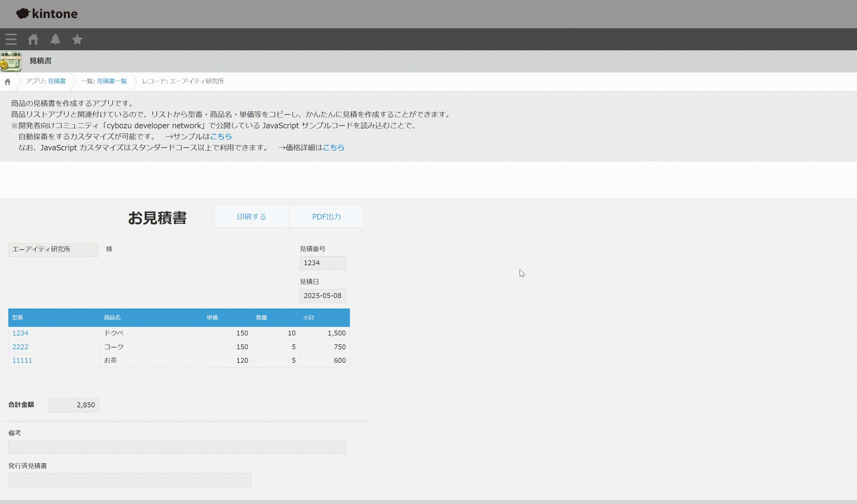Open model number 1234 link

pos(20,333)
